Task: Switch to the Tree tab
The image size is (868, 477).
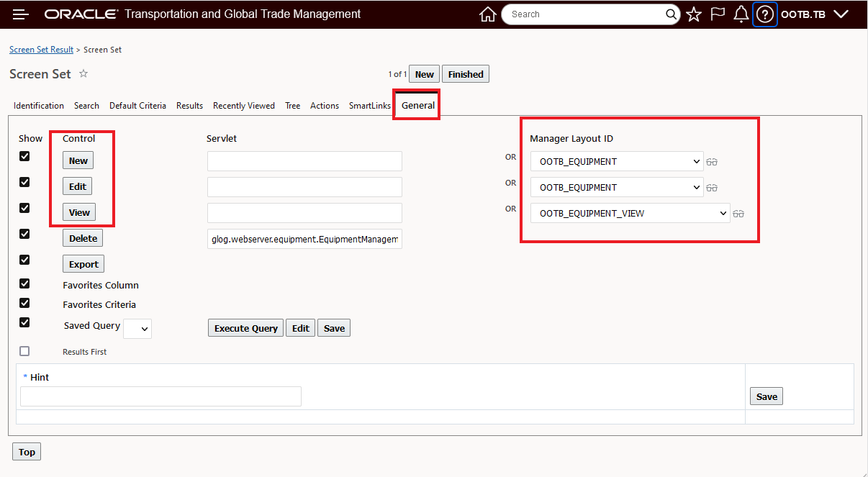Action: tap(292, 106)
